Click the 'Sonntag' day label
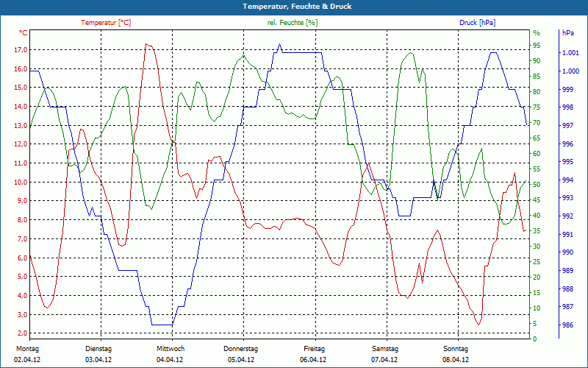The height and width of the screenshot is (368, 588). click(456, 349)
